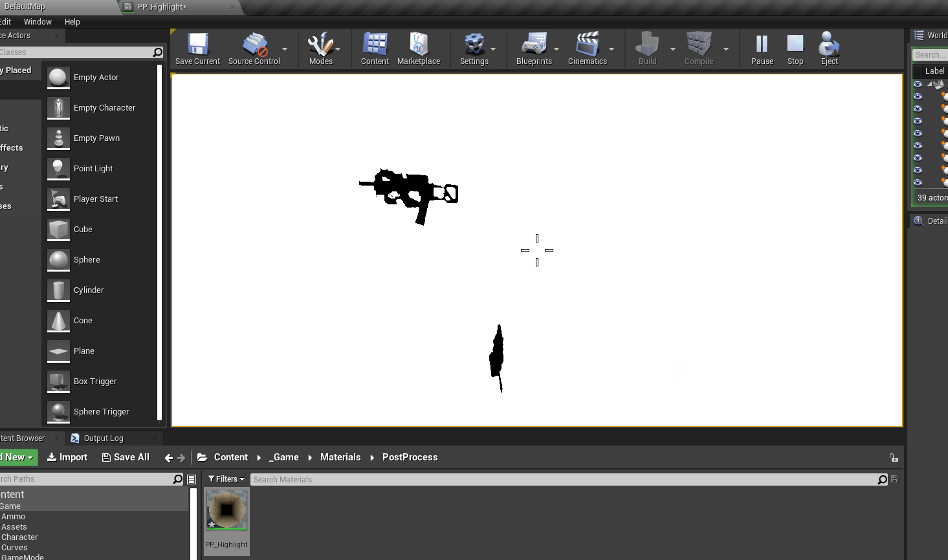Expand the arrow after _Game in breadcrumb
Viewport: 948px width, 560px height.
point(310,458)
